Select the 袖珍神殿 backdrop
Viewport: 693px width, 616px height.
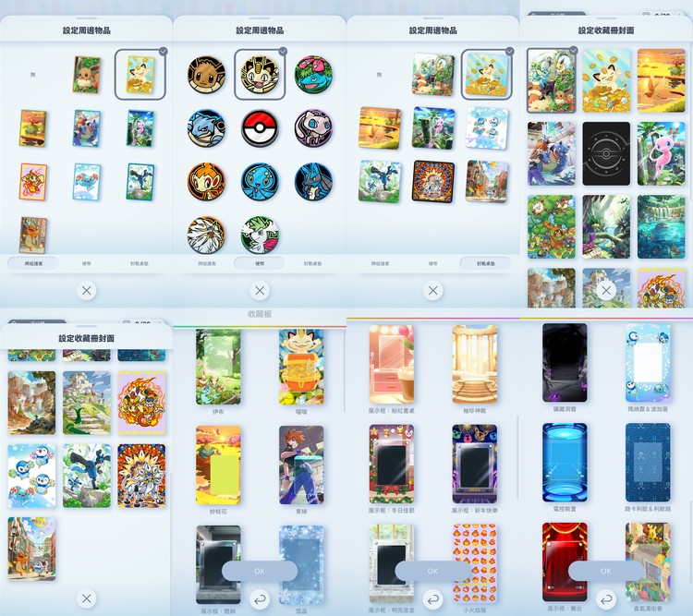[x=475, y=365]
